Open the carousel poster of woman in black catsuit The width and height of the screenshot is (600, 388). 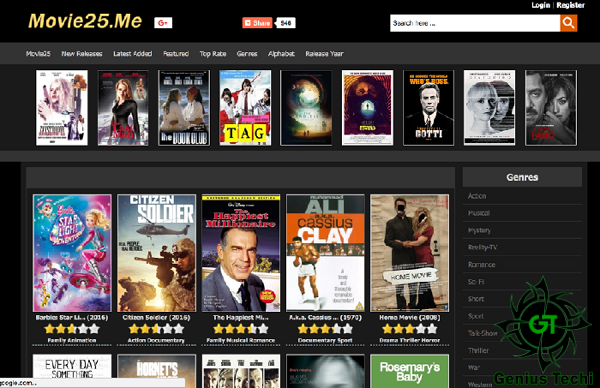(x=123, y=108)
